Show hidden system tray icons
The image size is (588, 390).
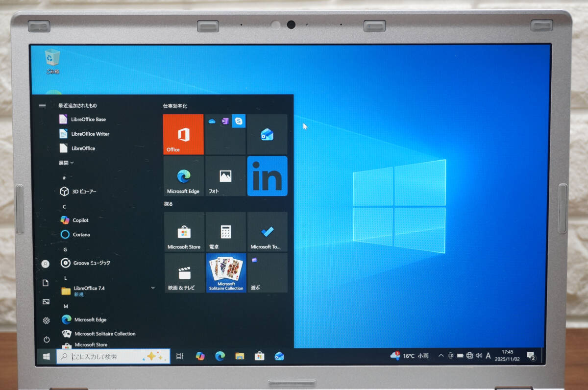click(441, 356)
